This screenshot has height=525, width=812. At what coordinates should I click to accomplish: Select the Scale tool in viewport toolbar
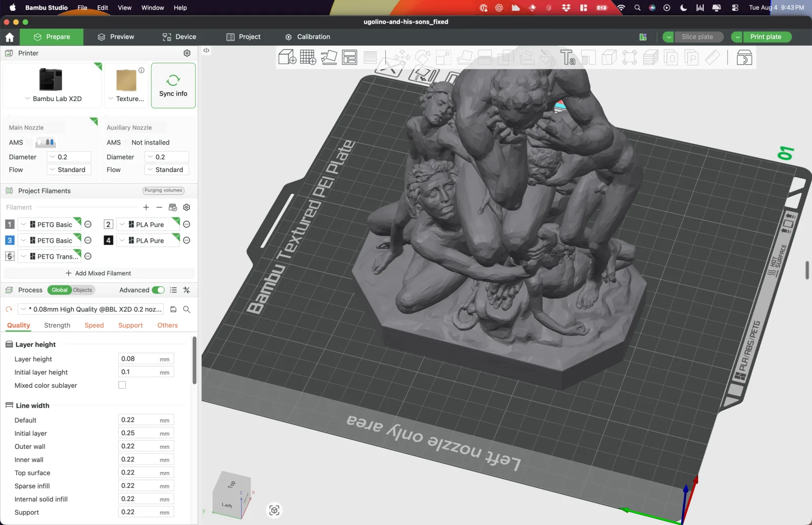click(x=444, y=57)
